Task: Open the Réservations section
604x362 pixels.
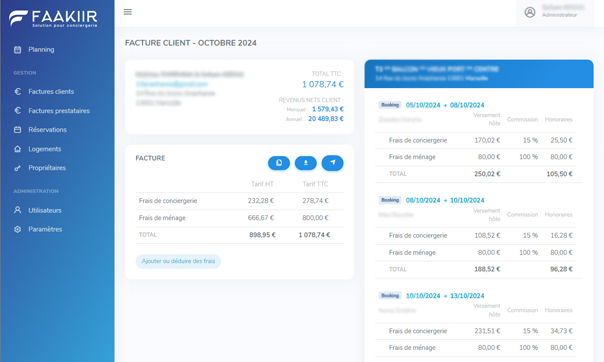Action: pyautogui.click(x=47, y=130)
